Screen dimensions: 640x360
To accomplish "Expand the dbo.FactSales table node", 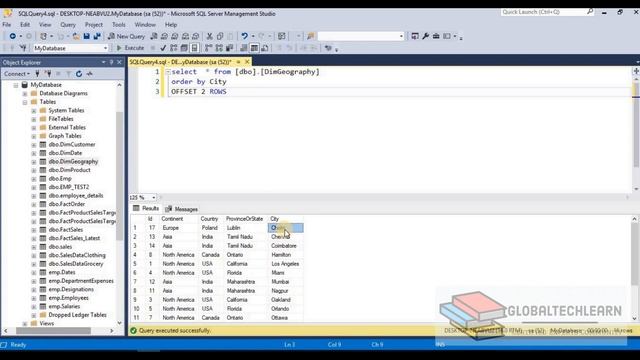I will pos(34,230).
